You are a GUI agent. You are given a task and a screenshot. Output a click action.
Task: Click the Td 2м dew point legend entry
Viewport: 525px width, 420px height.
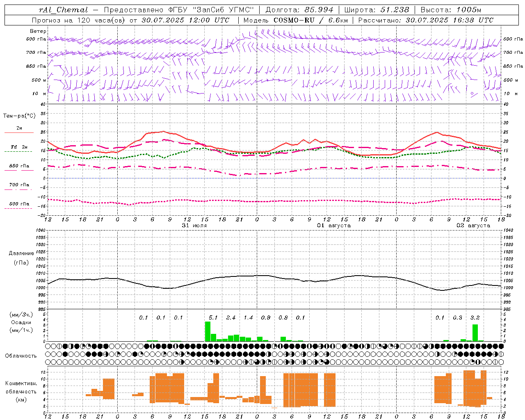click(x=19, y=147)
